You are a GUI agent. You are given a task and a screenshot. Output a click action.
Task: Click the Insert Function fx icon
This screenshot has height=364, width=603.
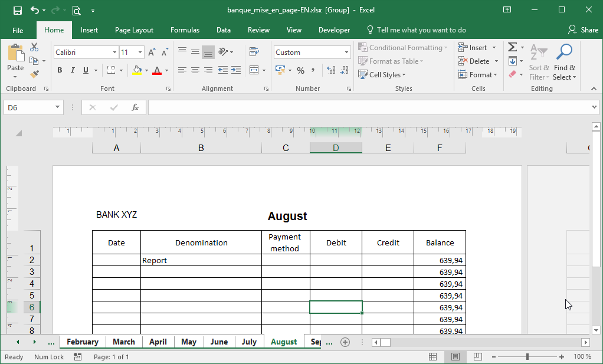pos(135,107)
